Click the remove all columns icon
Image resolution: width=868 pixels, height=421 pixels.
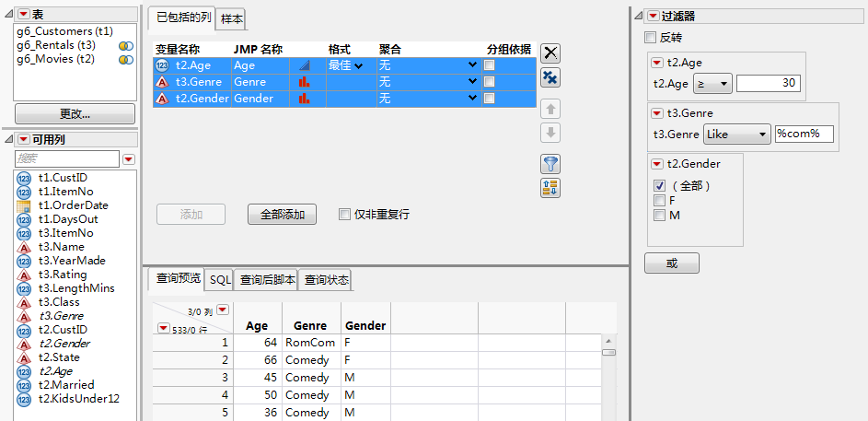pyautogui.click(x=550, y=77)
